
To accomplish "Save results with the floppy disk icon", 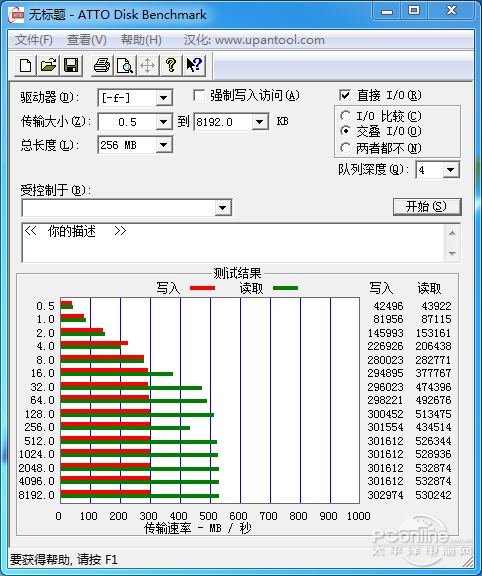I will tap(71, 66).
